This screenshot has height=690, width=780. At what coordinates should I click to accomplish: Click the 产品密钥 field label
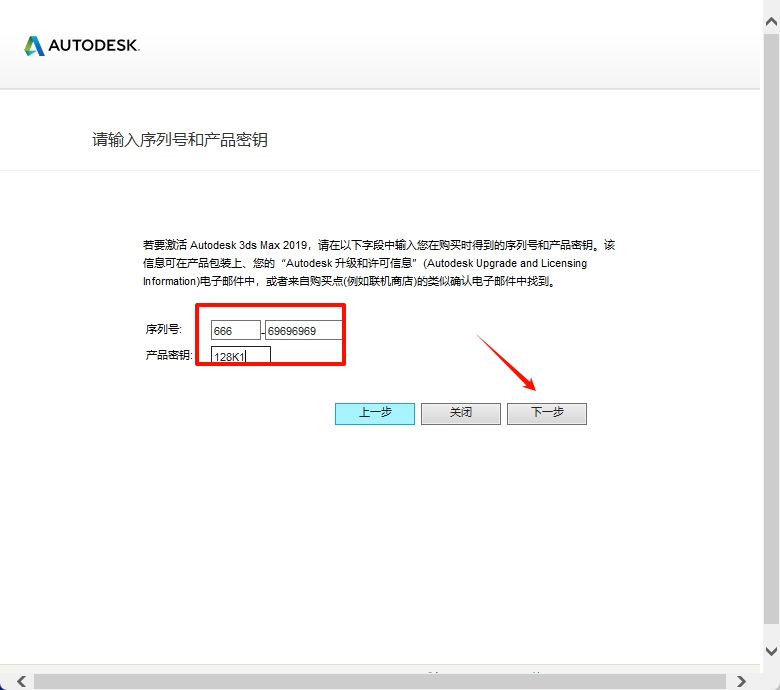click(x=168, y=355)
